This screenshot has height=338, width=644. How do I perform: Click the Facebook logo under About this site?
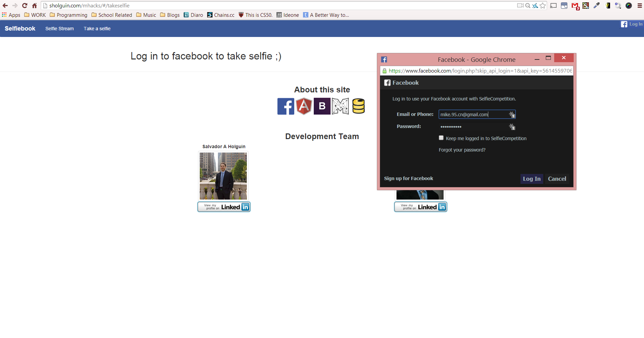286,106
